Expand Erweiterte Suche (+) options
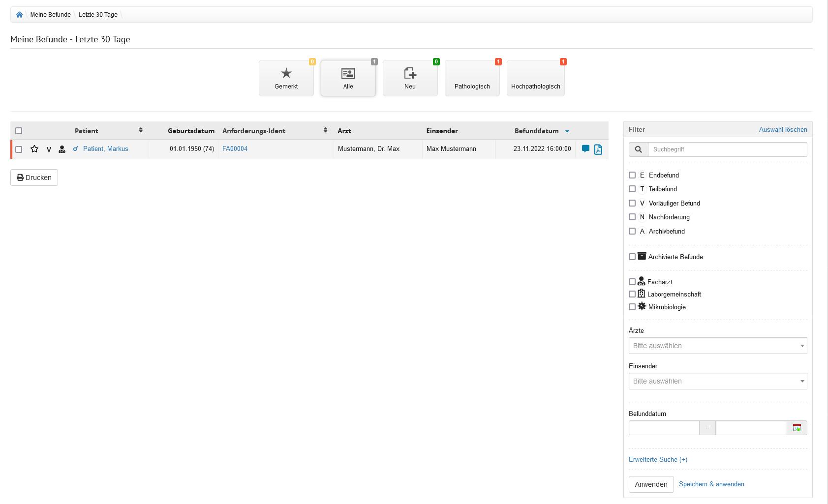The height and width of the screenshot is (504, 828). 658,460
